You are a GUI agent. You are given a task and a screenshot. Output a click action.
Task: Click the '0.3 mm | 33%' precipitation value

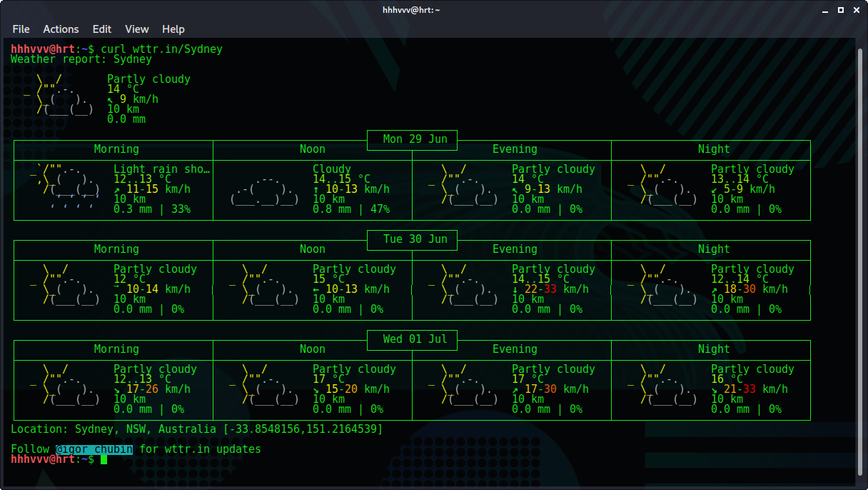coord(152,209)
